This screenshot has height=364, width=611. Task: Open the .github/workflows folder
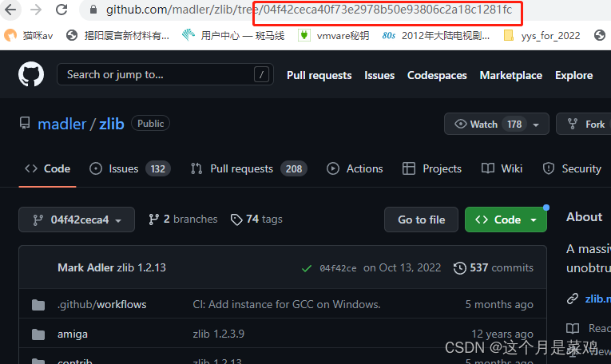click(x=102, y=304)
